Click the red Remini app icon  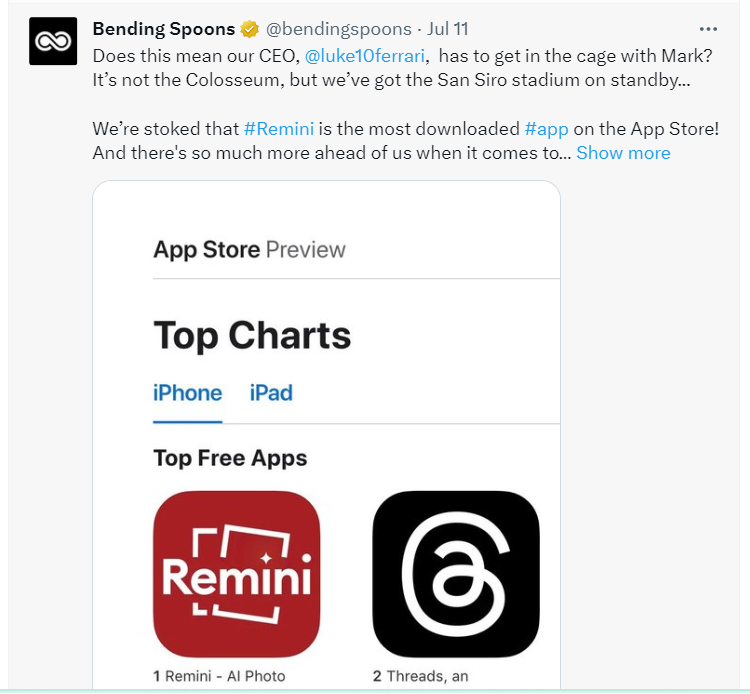click(x=237, y=574)
